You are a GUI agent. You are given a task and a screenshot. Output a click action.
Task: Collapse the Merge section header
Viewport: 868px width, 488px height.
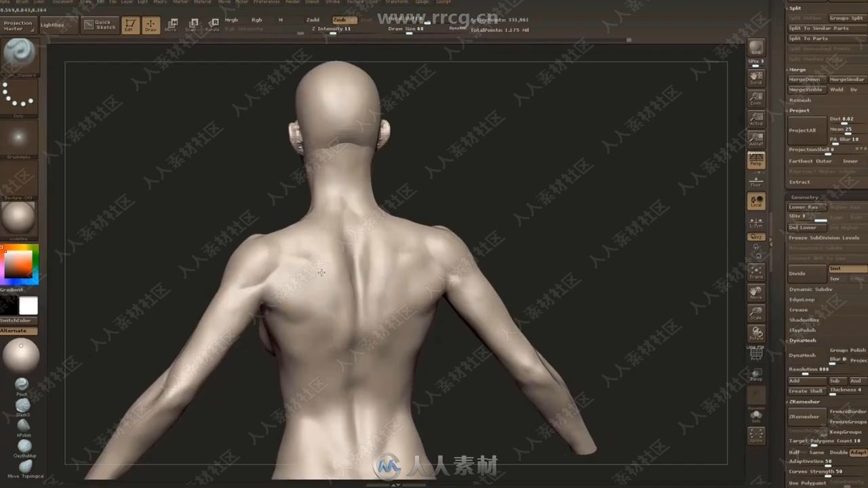coord(797,70)
